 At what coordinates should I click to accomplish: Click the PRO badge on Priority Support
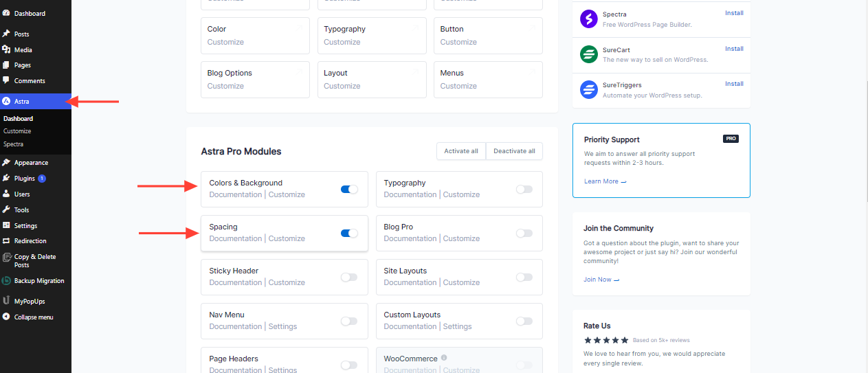730,139
